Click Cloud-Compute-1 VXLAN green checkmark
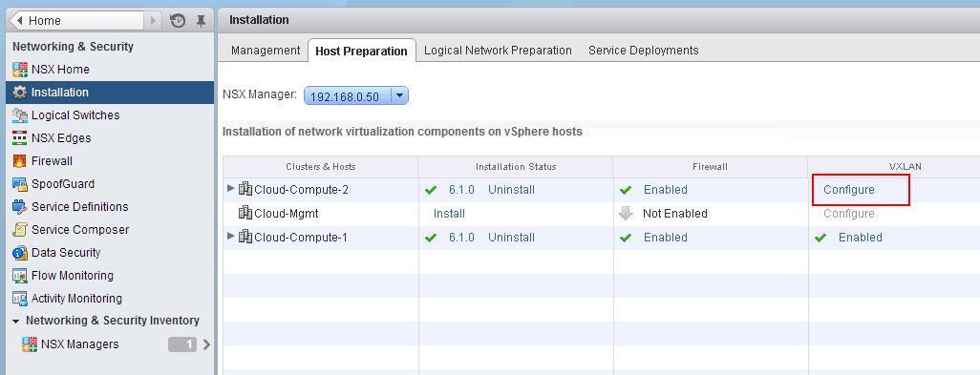Image resolution: width=980 pixels, height=375 pixels. [820, 238]
